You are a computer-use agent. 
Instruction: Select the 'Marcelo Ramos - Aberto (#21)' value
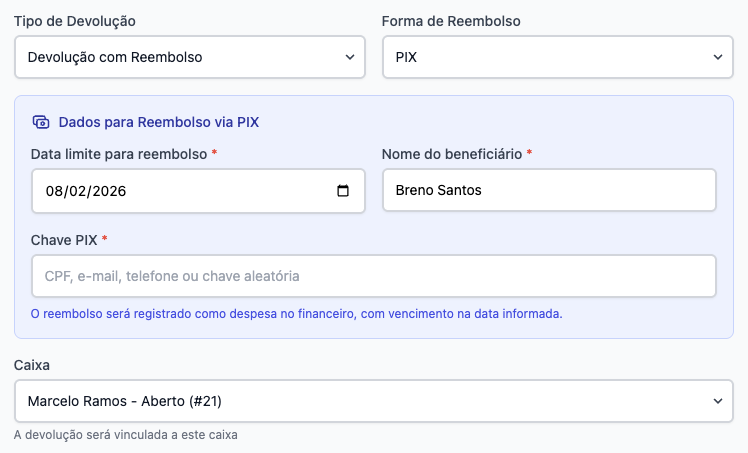[x=124, y=401]
